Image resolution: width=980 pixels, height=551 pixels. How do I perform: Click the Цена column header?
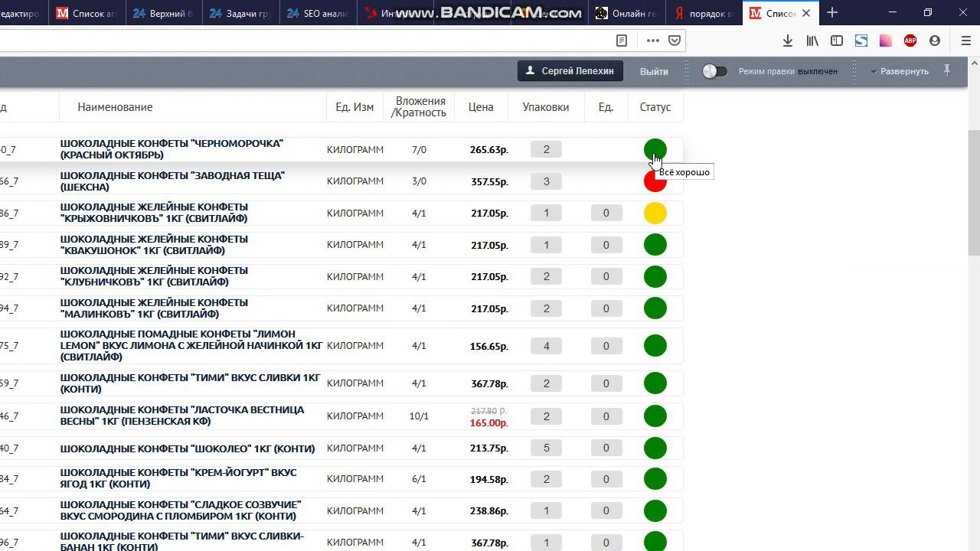[481, 107]
